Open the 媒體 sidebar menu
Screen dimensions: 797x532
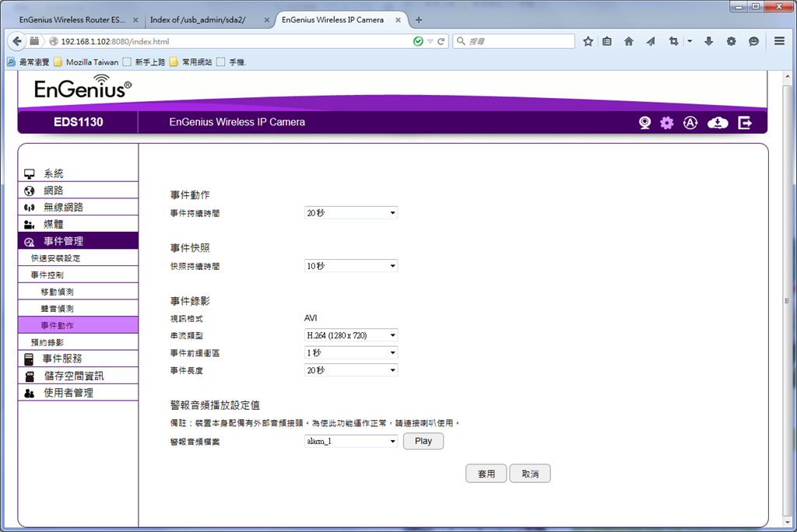78,224
